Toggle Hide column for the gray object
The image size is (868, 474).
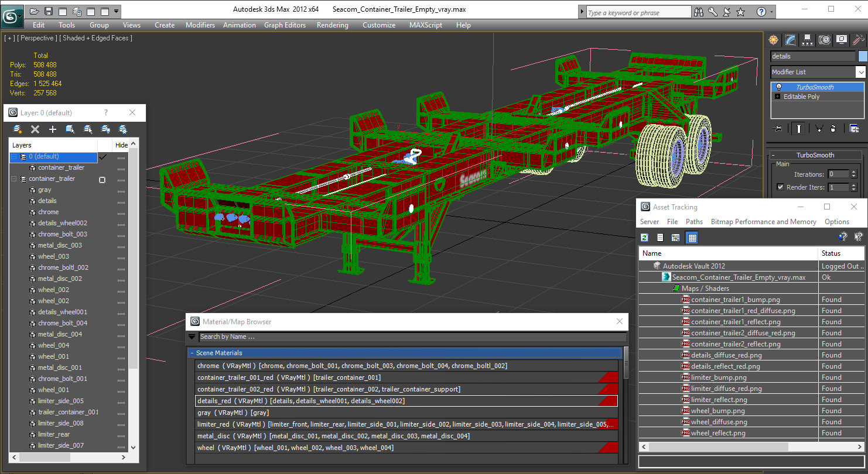[x=121, y=190]
